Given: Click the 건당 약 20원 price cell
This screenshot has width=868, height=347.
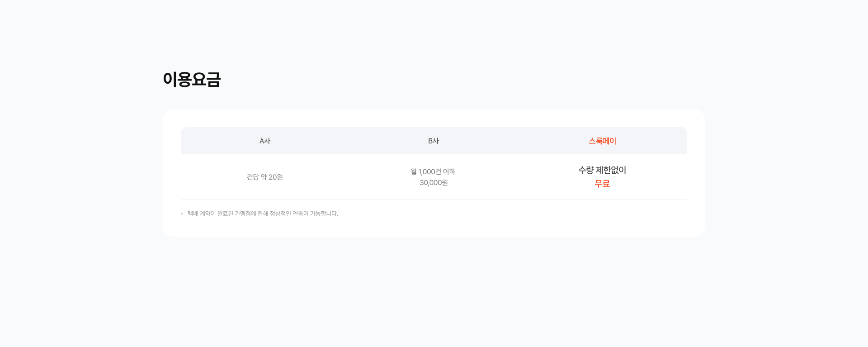Looking at the screenshot, I should 265,177.
